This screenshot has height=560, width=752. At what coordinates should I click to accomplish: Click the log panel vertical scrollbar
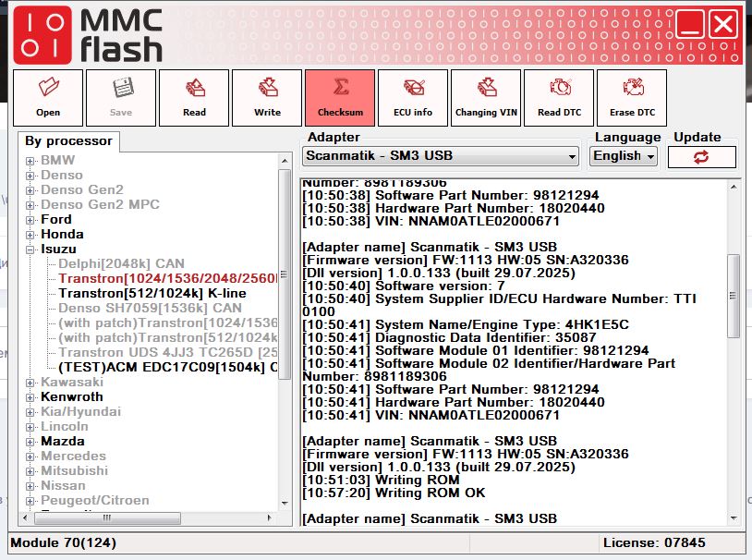(x=734, y=296)
